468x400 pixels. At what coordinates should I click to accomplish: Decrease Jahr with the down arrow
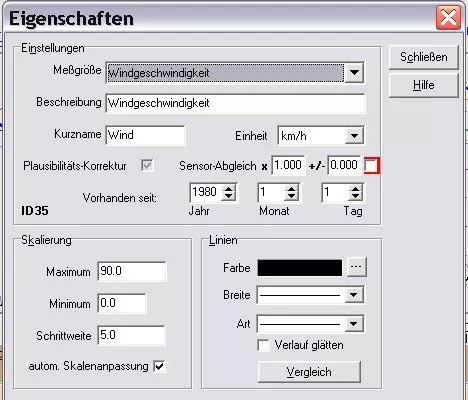[x=228, y=196]
